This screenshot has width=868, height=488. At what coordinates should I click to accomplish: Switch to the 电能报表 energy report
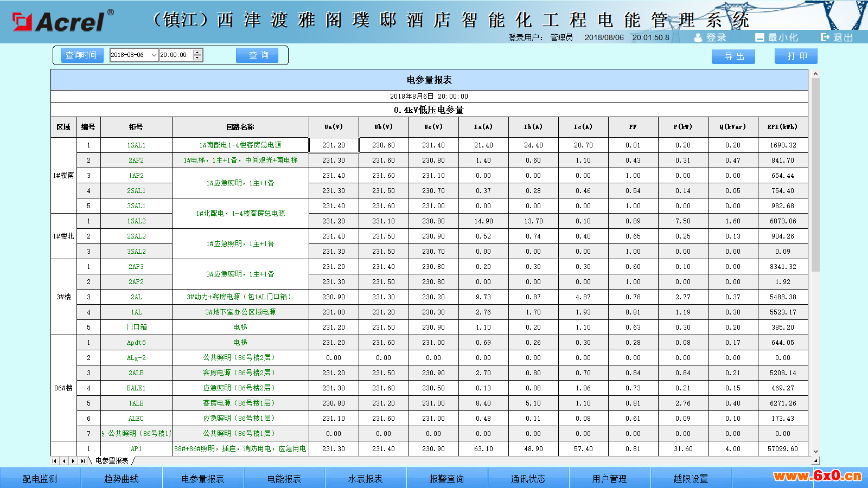(284, 479)
